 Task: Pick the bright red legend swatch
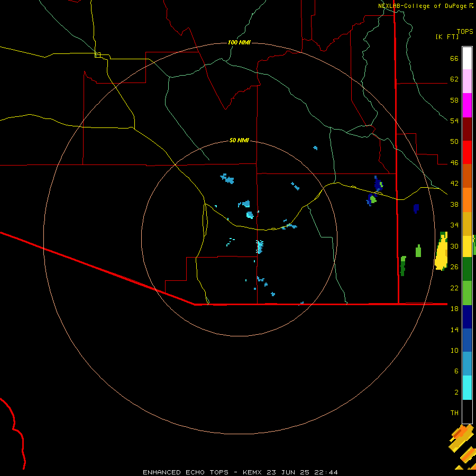click(x=467, y=152)
